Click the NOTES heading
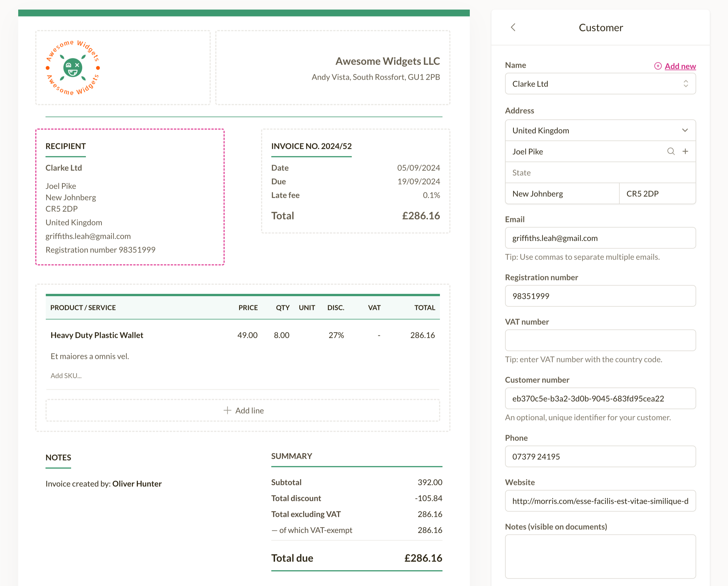The height and width of the screenshot is (586, 728). tap(58, 458)
